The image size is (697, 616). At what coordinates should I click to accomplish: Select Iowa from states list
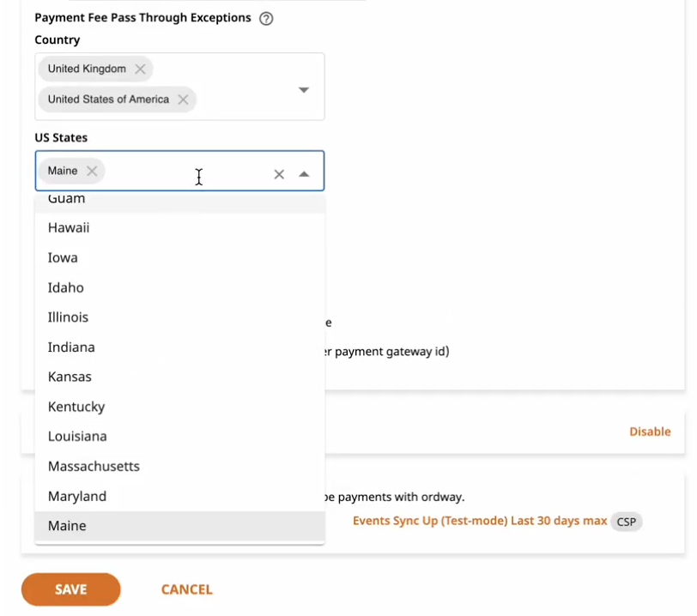tap(179, 257)
